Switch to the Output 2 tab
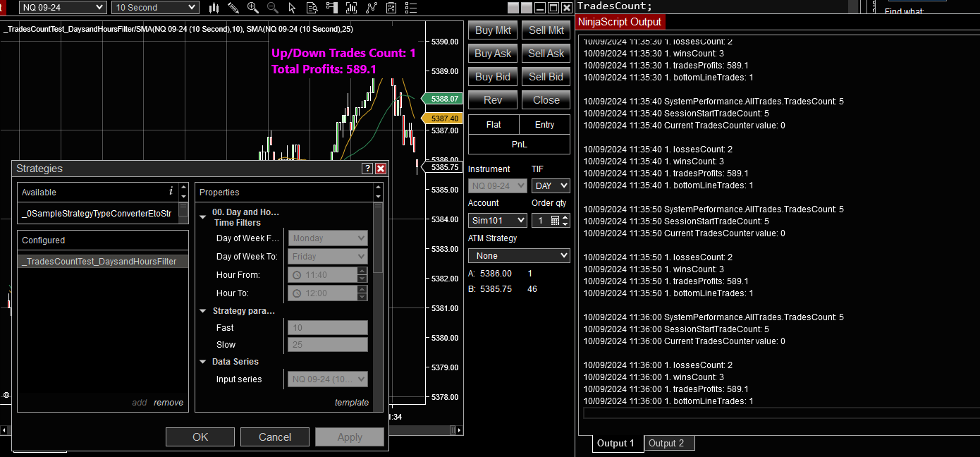980x457 pixels. pyautogui.click(x=668, y=443)
